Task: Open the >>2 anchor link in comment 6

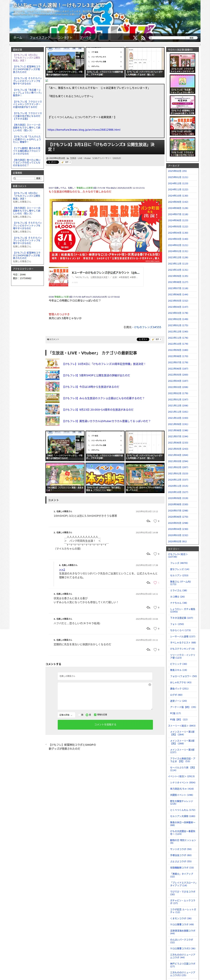Action: click(62, 570)
